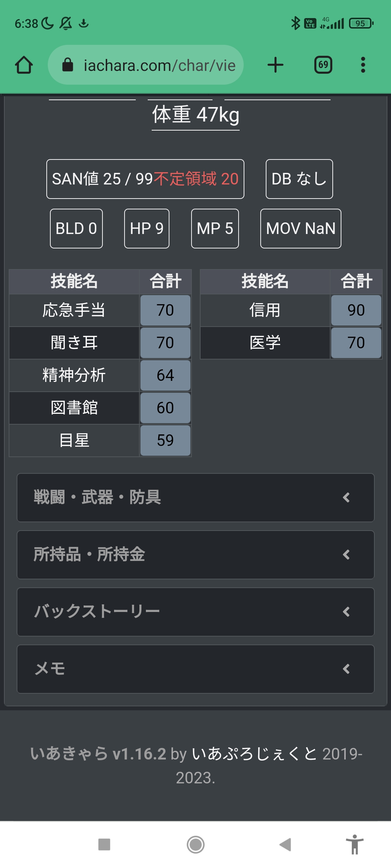Viewport: 391px width, 868px height.
Task: Expand the 所持品・所持金 section
Action: click(195, 555)
